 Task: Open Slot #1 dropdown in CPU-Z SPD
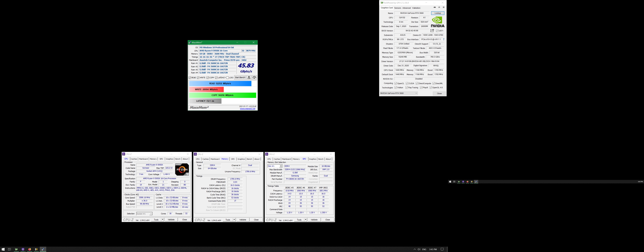pos(275,166)
